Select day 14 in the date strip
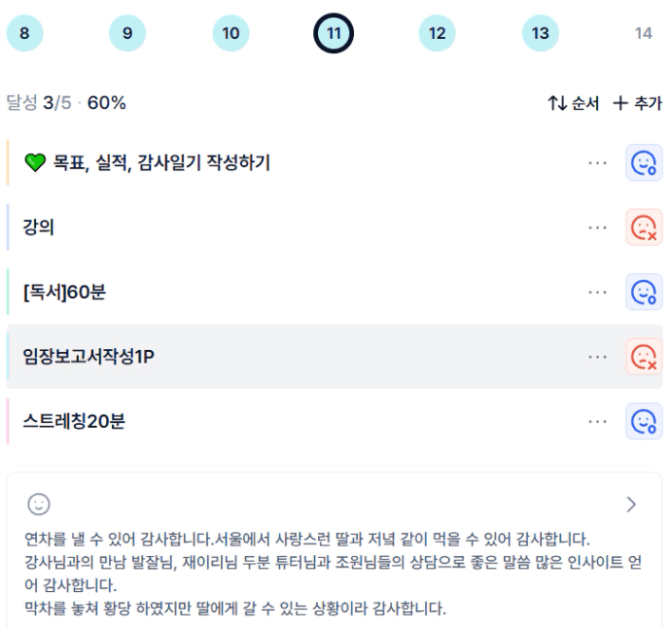 [643, 33]
